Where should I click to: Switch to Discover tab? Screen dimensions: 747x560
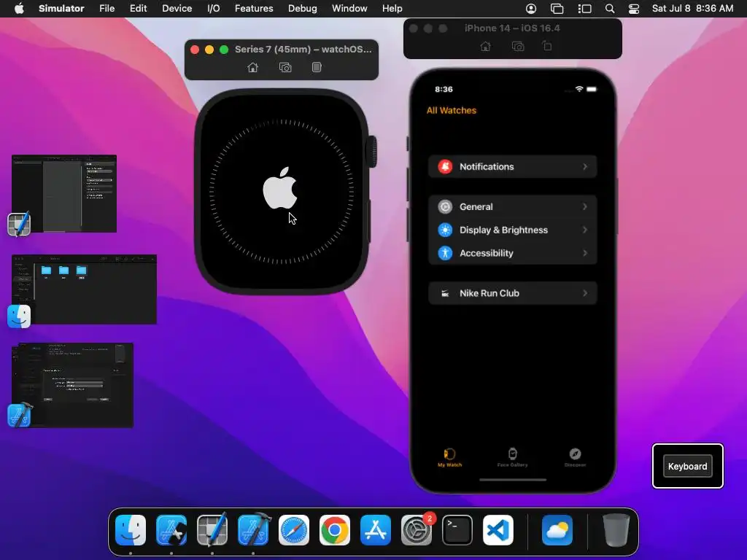(x=575, y=458)
